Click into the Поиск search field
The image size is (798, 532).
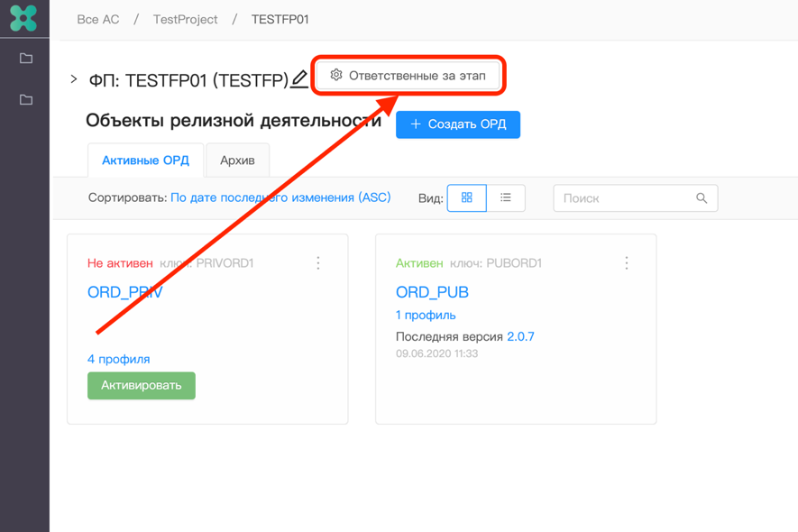624,198
